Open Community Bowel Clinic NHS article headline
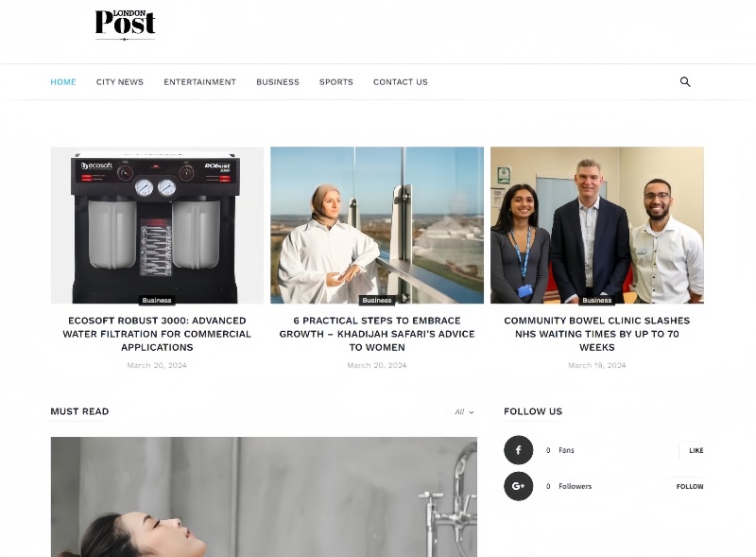Viewport: 756px width, 557px height. pyautogui.click(x=596, y=334)
